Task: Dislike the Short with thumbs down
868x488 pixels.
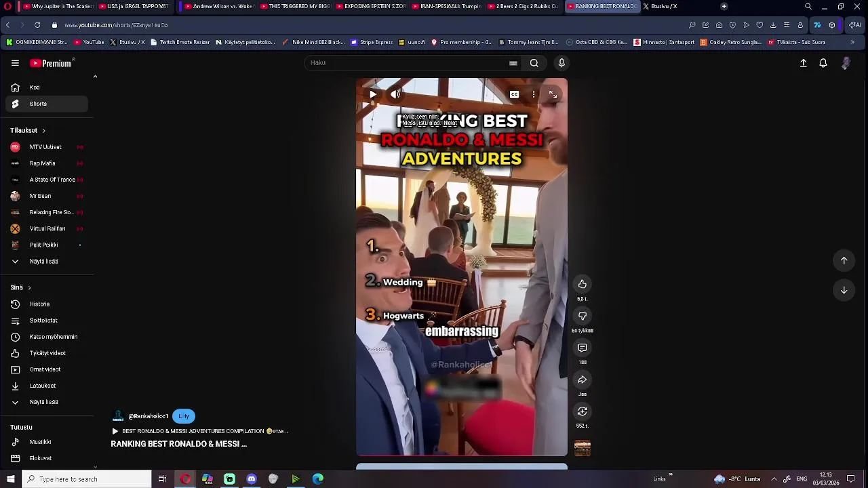Action: (583, 316)
